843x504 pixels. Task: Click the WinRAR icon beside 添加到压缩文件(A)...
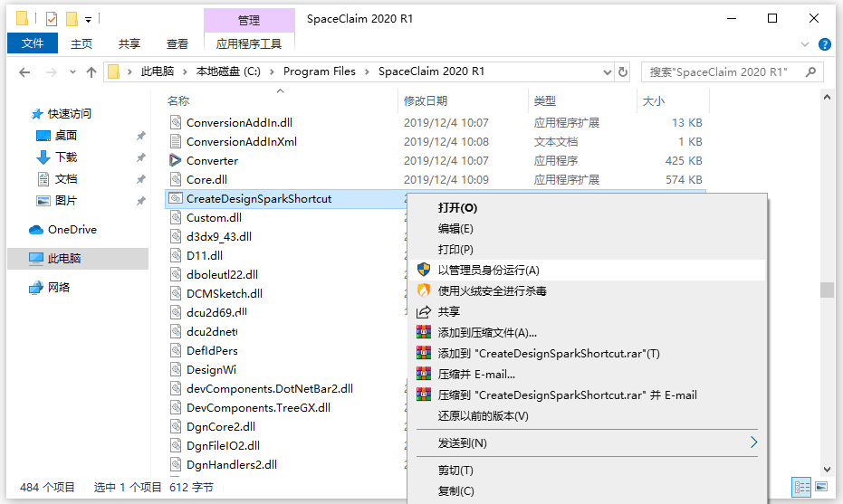pyautogui.click(x=424, y=332)
